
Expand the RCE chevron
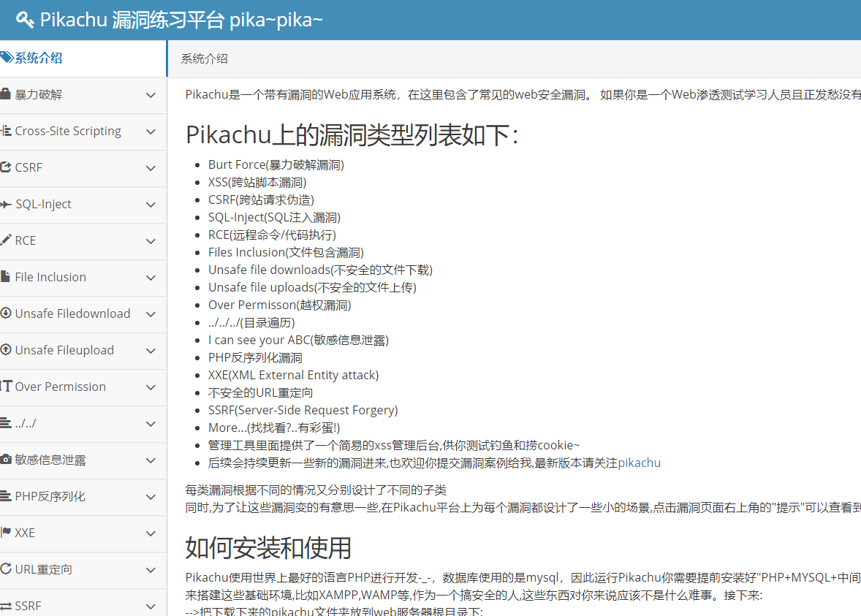click(x=151, y=241)
